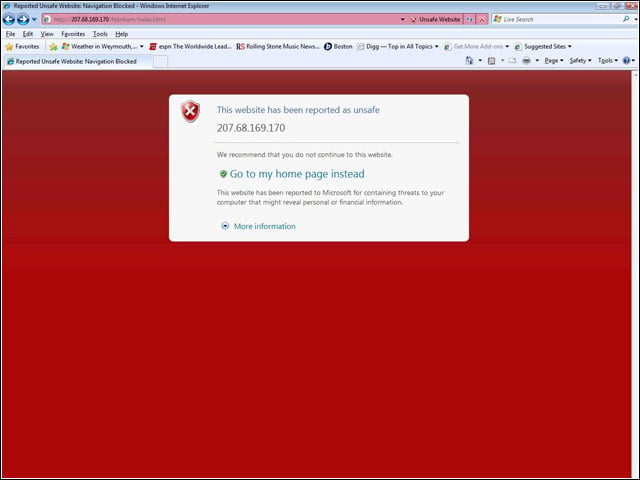The image size is (640, 480).
Task: Open the Page command bar menu
Action: click(554, 60)
